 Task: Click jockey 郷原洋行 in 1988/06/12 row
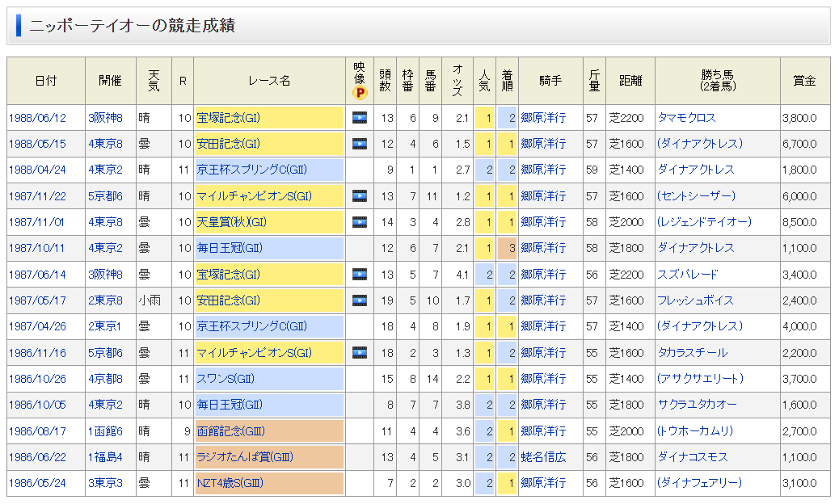[x=543, y=118]
